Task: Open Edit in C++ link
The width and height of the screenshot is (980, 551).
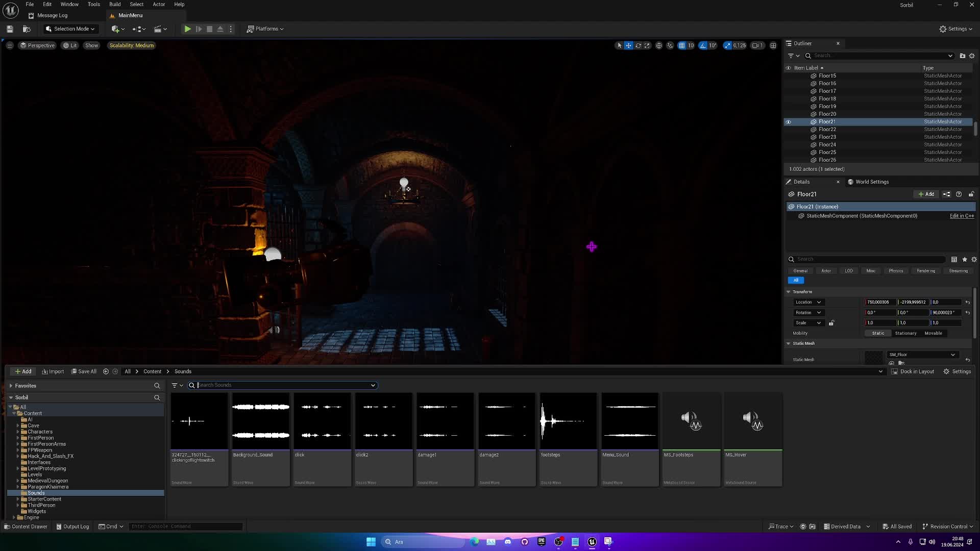Action: pos(962,216)
